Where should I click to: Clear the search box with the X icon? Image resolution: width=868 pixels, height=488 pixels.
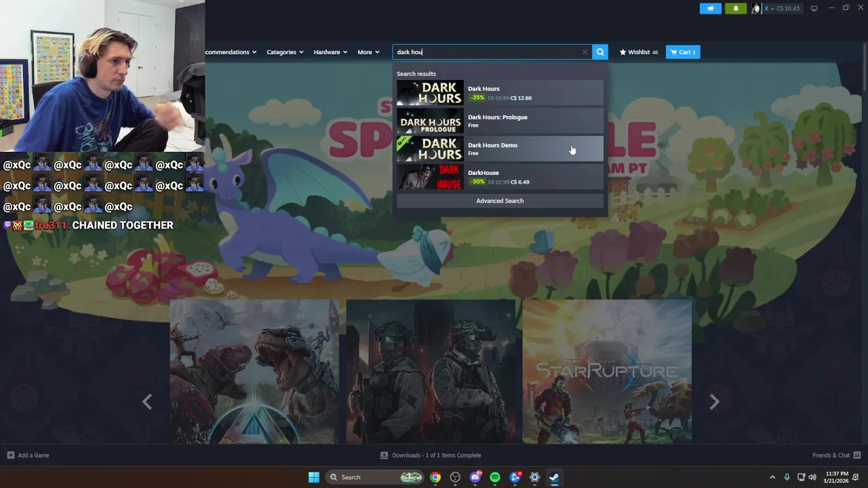coord(585,52)
